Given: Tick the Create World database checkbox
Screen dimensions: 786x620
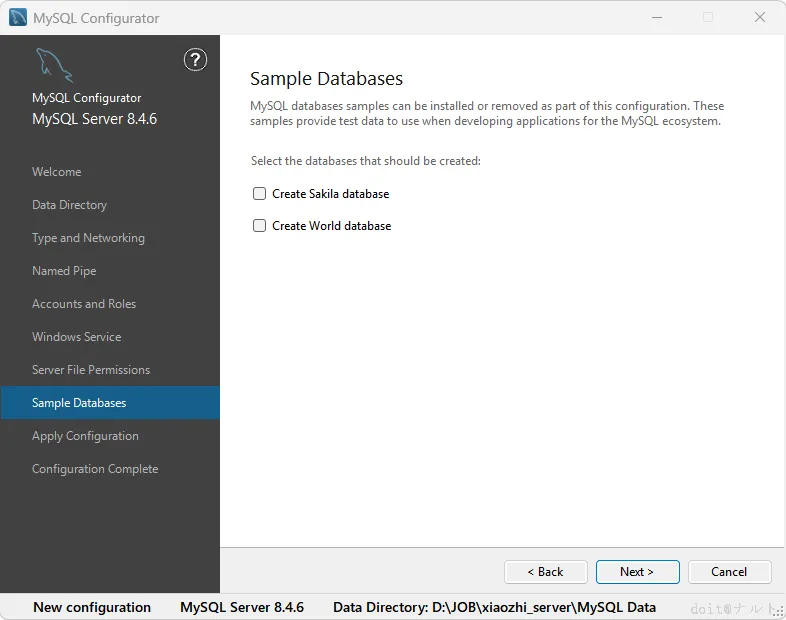Looking at the screenshot, I should (260, 226).
